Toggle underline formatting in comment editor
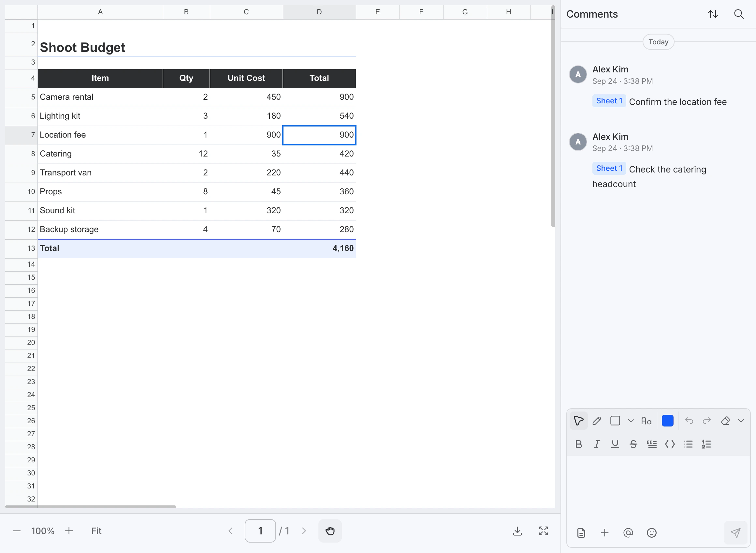 tap(615, 444)
